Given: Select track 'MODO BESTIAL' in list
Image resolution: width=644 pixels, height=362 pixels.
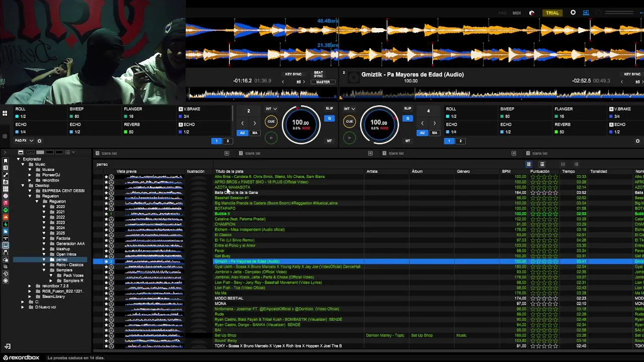Looking at the screenshot, I should pos(229,298).
